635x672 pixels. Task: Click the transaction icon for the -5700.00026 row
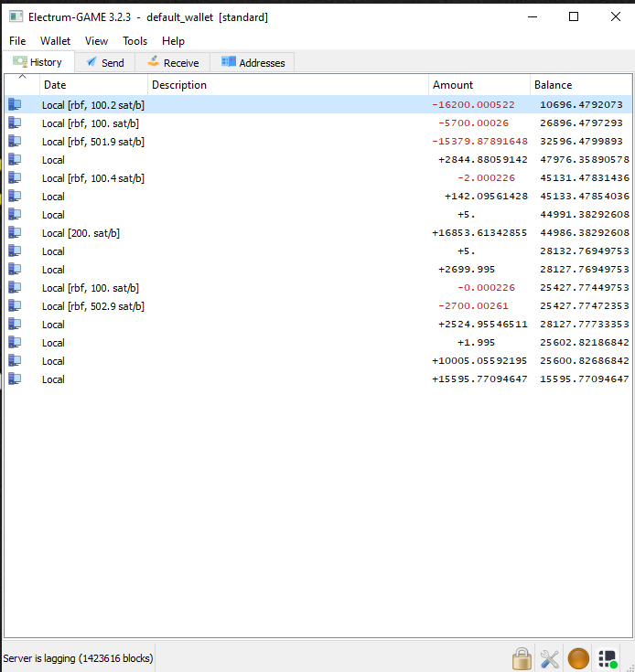pyautogui.click(x=15, y=123)
